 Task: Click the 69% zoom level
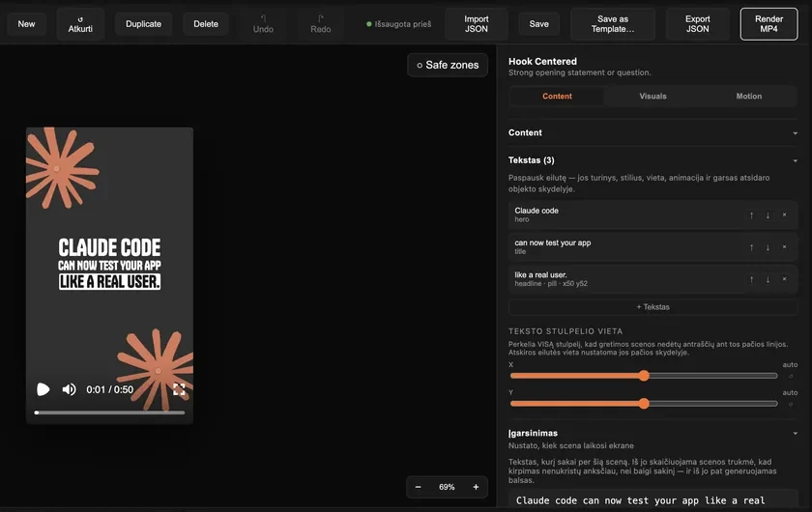(447, 487)
